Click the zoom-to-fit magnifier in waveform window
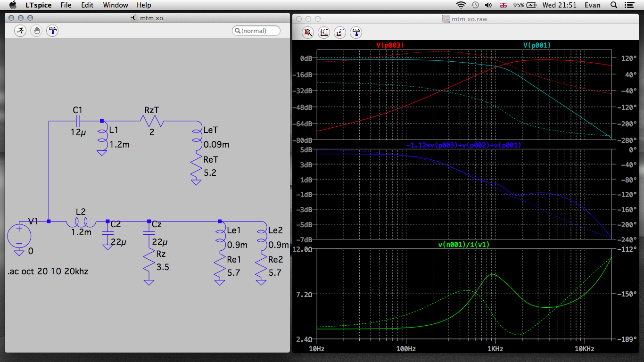 point(307,33)
